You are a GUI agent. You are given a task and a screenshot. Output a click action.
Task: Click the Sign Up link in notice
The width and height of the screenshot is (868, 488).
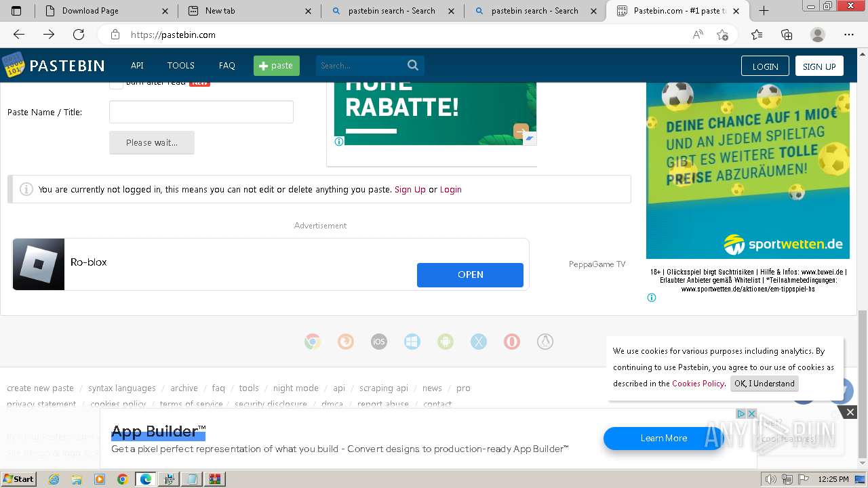(410, 190)
